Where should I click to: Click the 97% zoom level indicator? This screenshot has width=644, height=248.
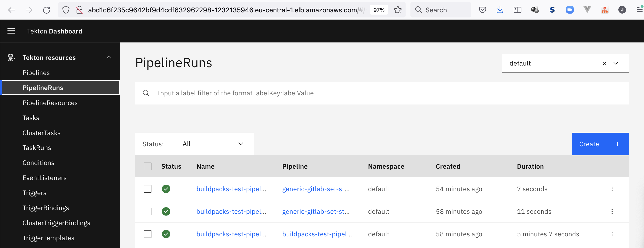pos(379,10)
